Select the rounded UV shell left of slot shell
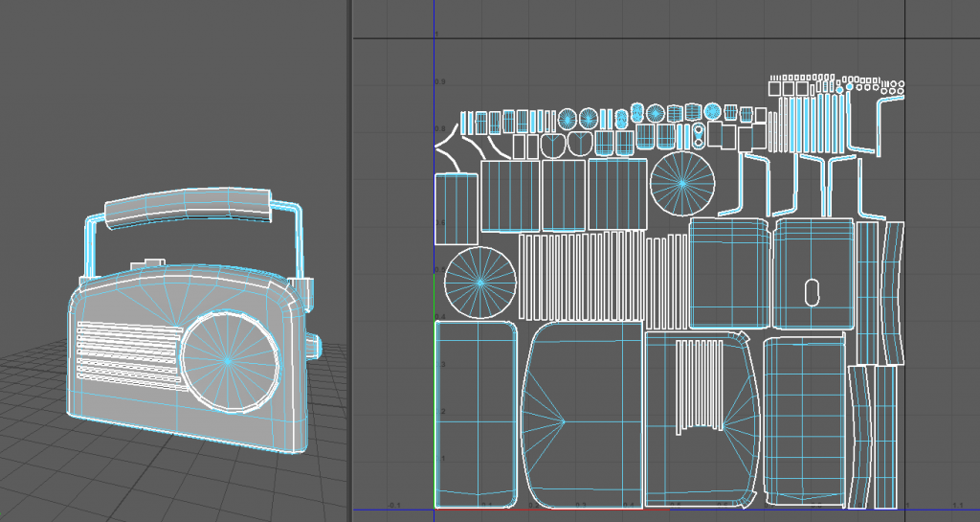980x522 pixels. (728, 273)
